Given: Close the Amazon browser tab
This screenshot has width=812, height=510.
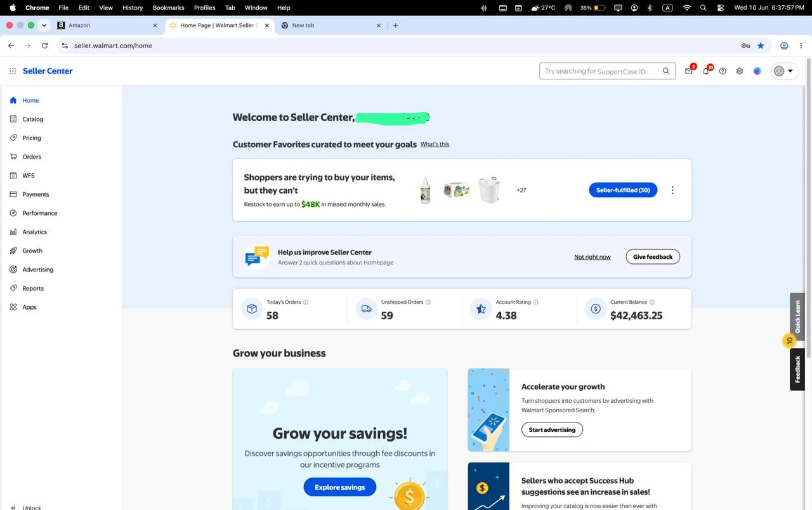Looking at the screenshot, I should 155,25.
